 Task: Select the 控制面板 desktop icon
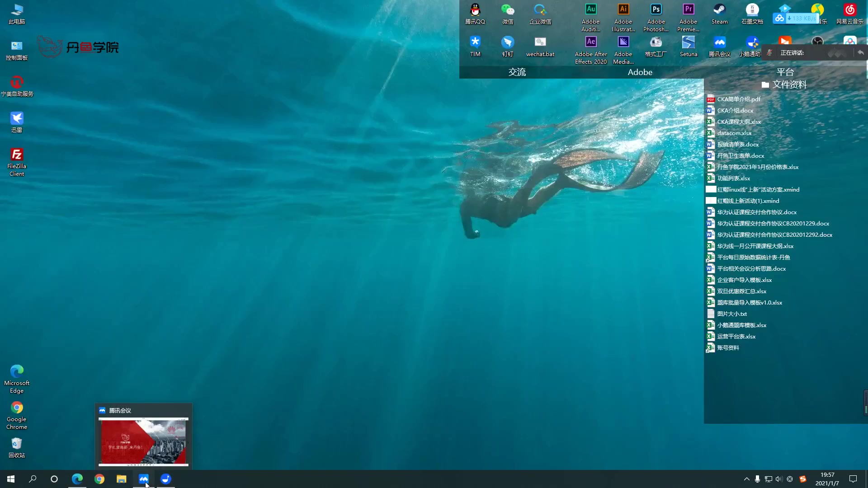pos(17,50)
